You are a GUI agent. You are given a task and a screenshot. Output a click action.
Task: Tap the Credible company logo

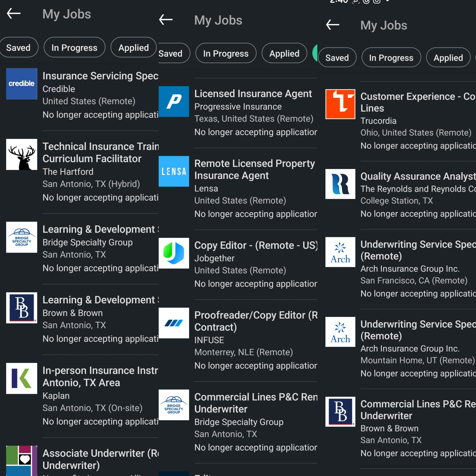pos(21,84)
